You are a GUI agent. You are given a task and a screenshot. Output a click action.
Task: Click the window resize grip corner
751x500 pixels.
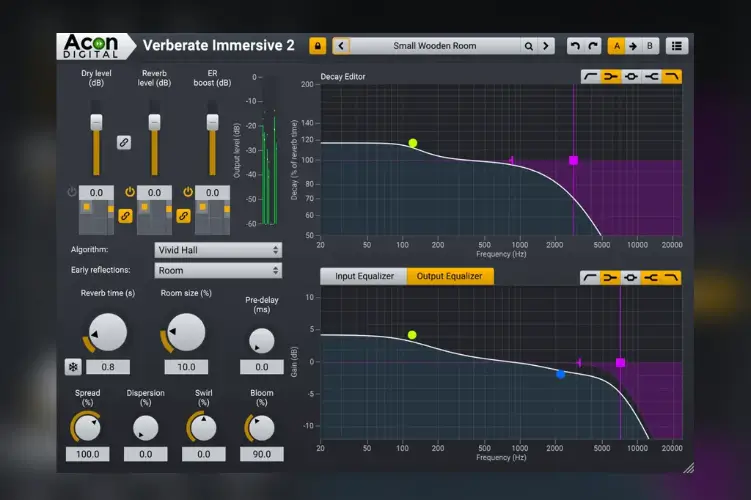click(688, 468)
